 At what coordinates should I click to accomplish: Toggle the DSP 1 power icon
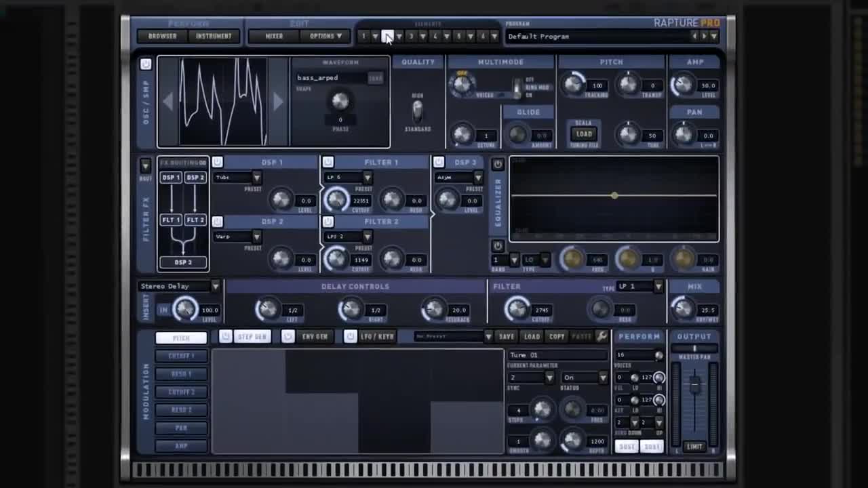tap(217, 162)
